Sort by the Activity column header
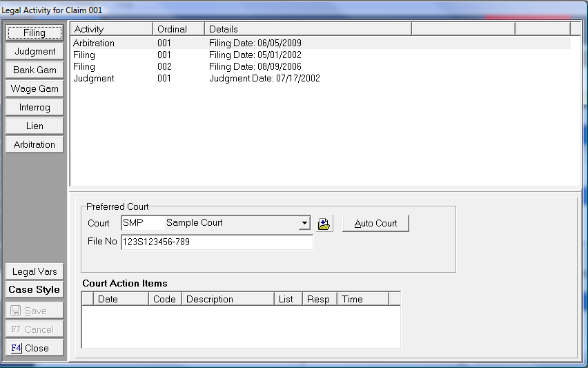 [x=110, y=29]
